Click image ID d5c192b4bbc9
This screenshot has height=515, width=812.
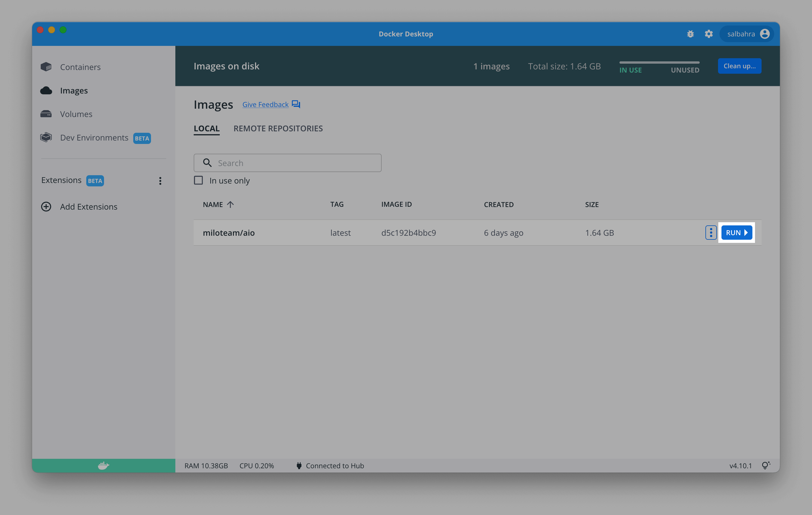(408, 233)
